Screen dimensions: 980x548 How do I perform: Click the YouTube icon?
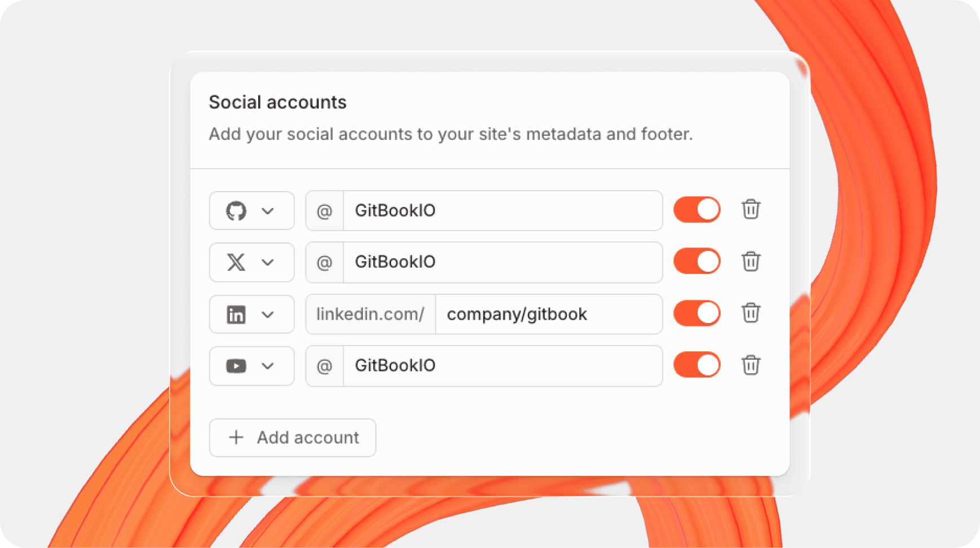click(x=236, y=366)
